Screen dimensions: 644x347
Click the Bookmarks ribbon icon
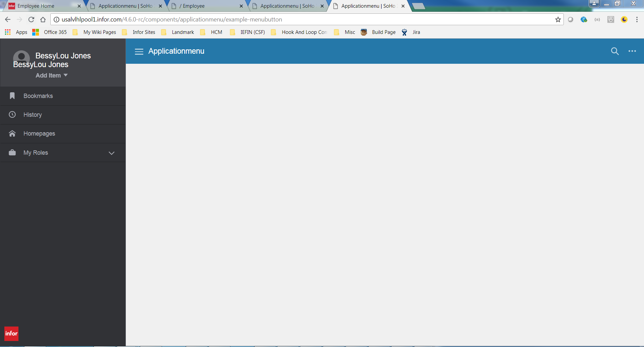[12, 96]
